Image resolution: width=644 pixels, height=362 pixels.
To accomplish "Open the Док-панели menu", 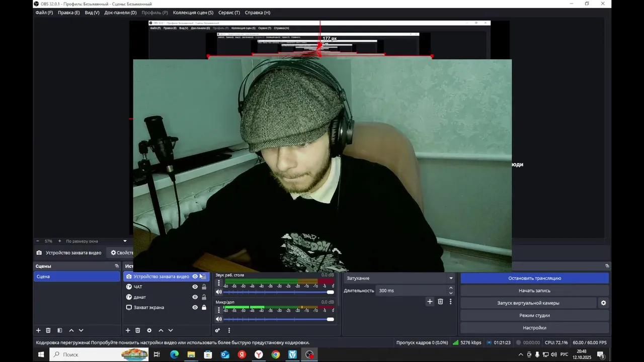I will (x=120, y=13).
